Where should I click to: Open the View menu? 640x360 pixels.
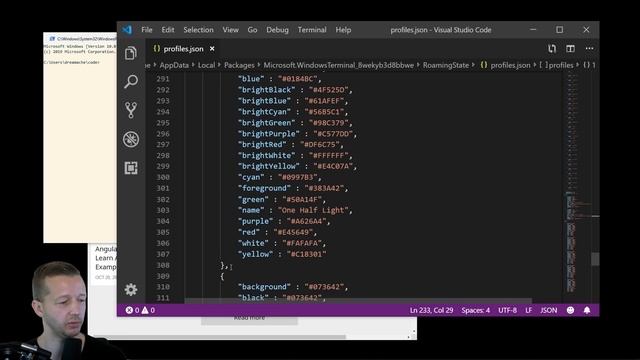230,30
